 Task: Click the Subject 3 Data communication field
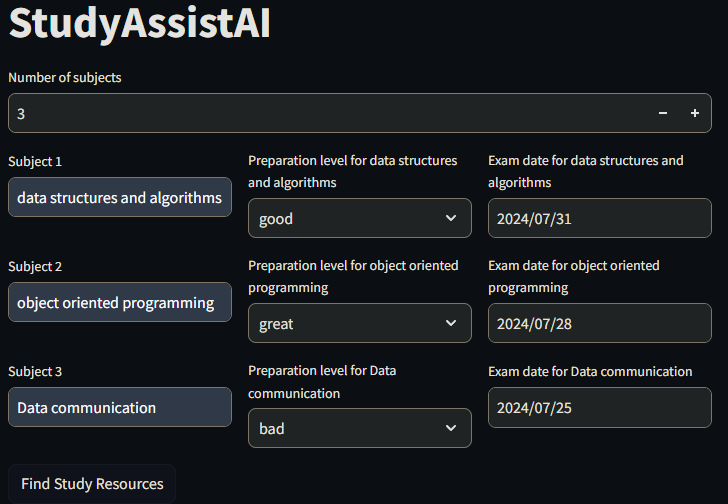coord(120,407)
